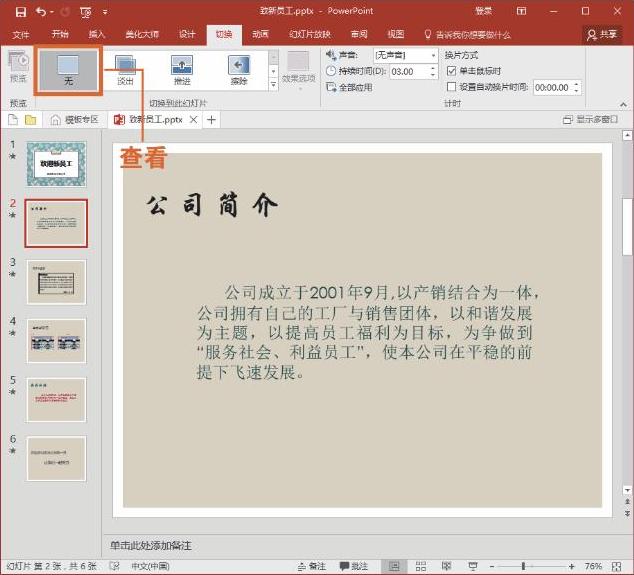Open the Slide Show (幻灯片放映) tab
The image size is (634, 575).
point(310,34)
